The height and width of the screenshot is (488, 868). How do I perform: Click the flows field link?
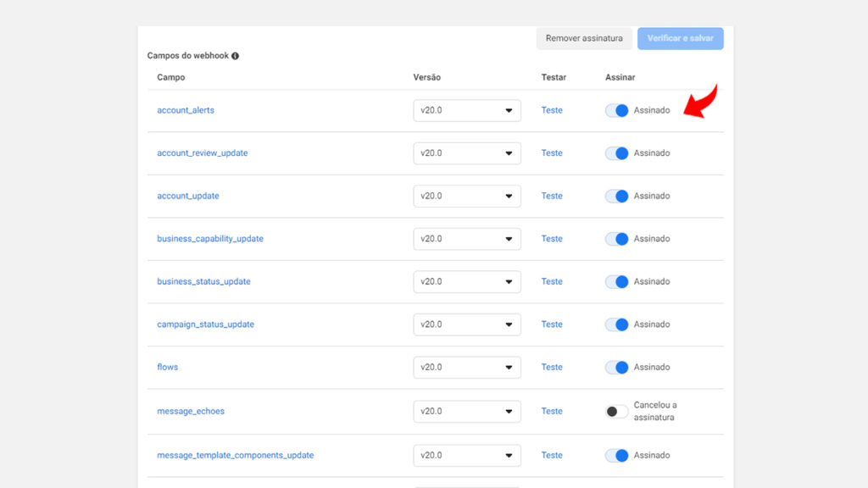[167, 367]
